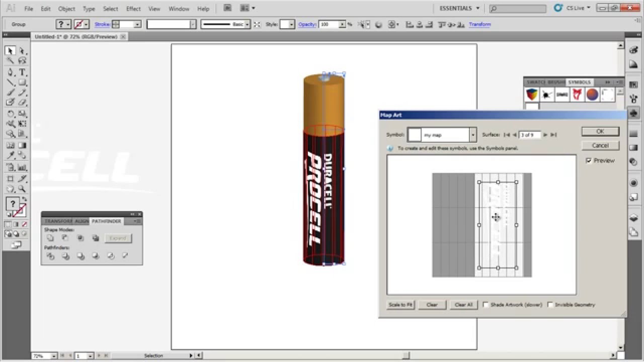
Task: Click the Opacity link in control bar
Action: tap(307, 24)
